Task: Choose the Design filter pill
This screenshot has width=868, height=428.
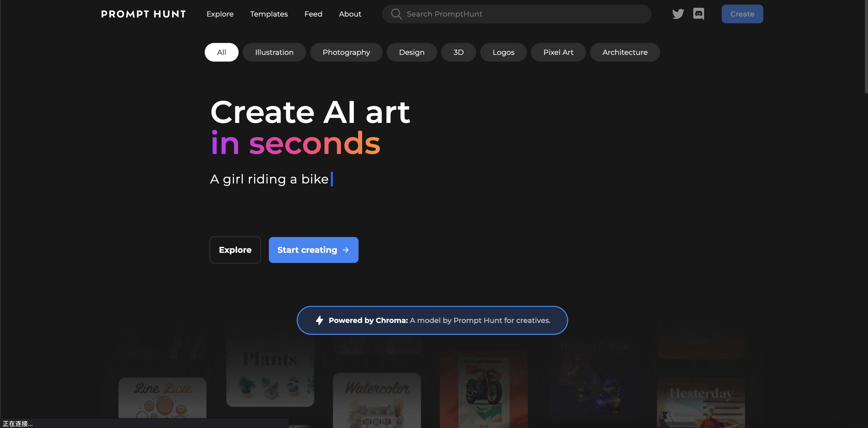Action: click(x=412, y=52)
